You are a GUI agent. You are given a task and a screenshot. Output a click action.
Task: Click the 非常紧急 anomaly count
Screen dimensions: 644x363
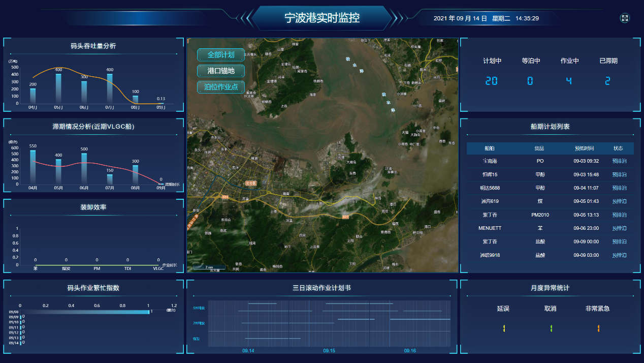click(x=598, y=328)
